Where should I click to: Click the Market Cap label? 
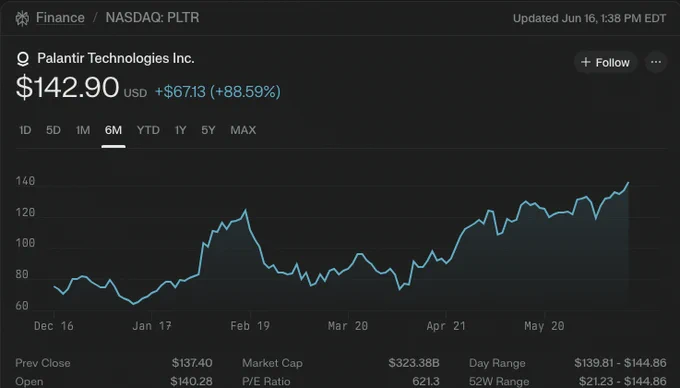click(272, 363)
